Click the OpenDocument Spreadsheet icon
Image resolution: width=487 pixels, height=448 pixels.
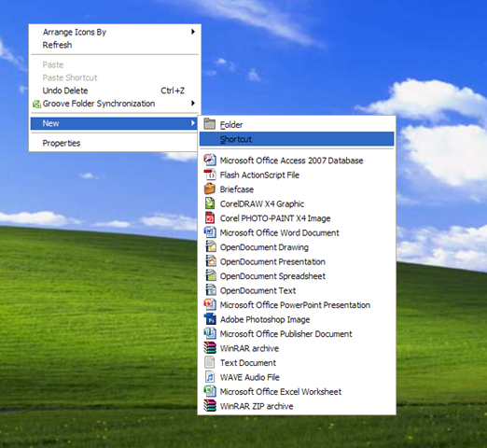pos(210,275)
